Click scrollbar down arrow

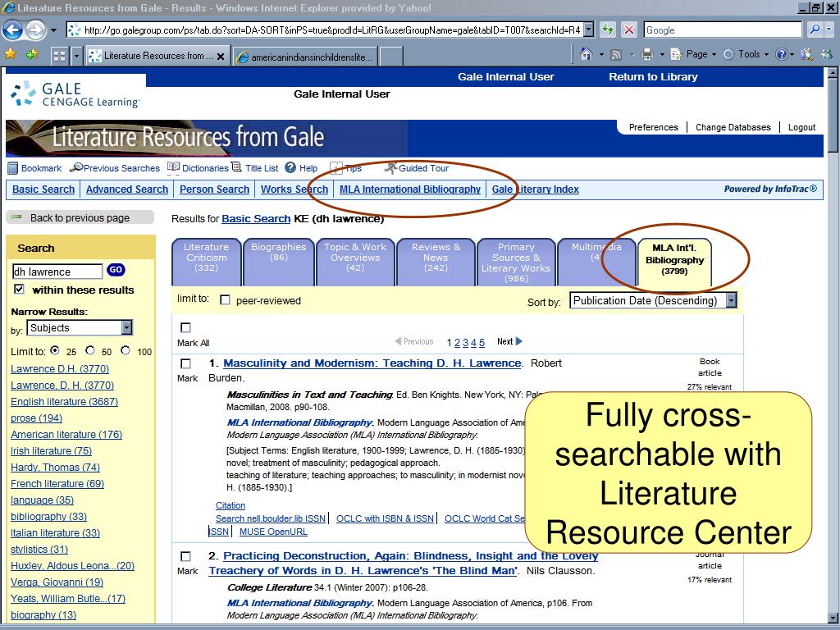832,618
